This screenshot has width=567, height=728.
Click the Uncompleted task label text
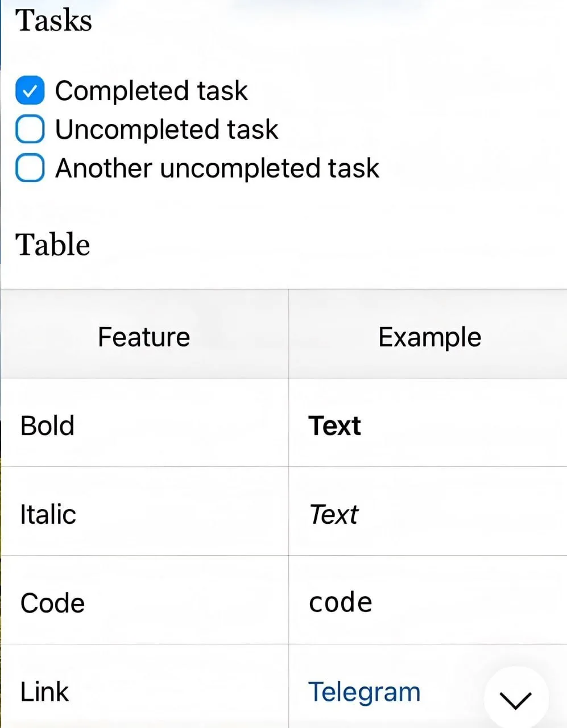167,130
